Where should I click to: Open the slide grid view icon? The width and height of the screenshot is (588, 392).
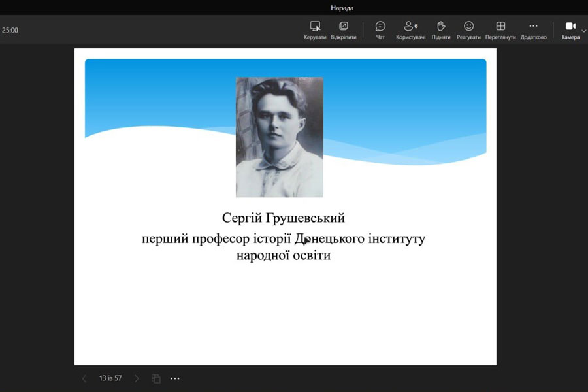click(x=156, y=378)
